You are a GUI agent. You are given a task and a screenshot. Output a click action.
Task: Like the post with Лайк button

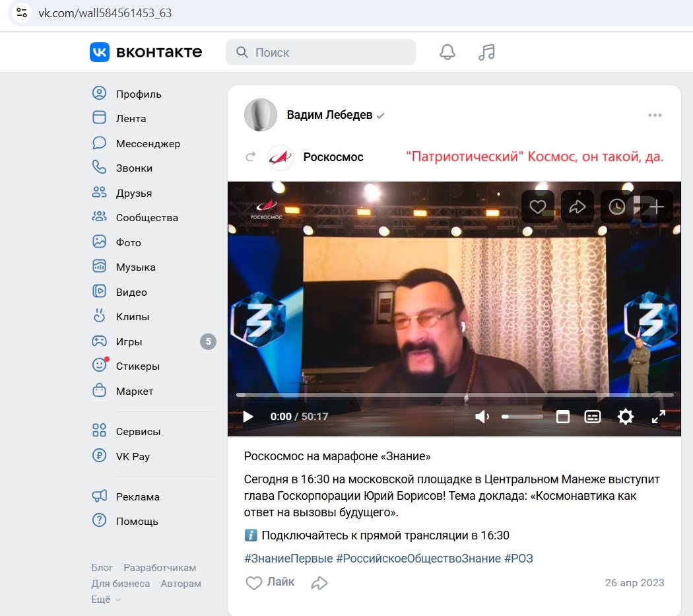[269, 582]
